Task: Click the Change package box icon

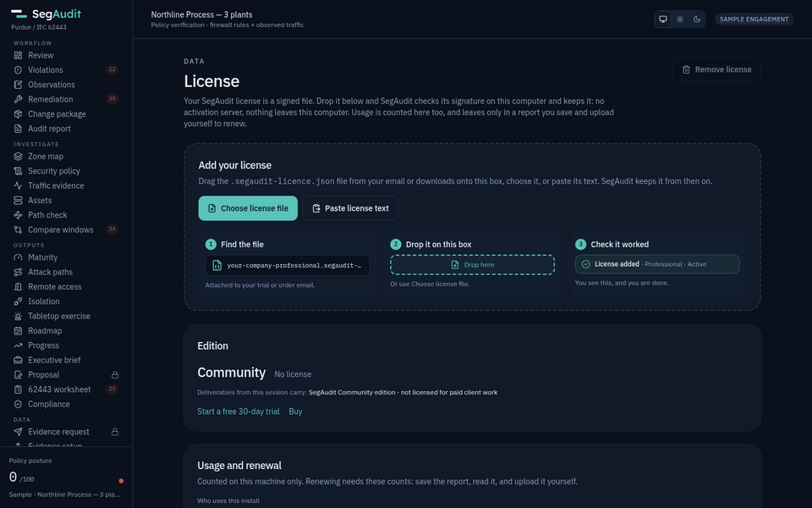Action: [18, 114]
